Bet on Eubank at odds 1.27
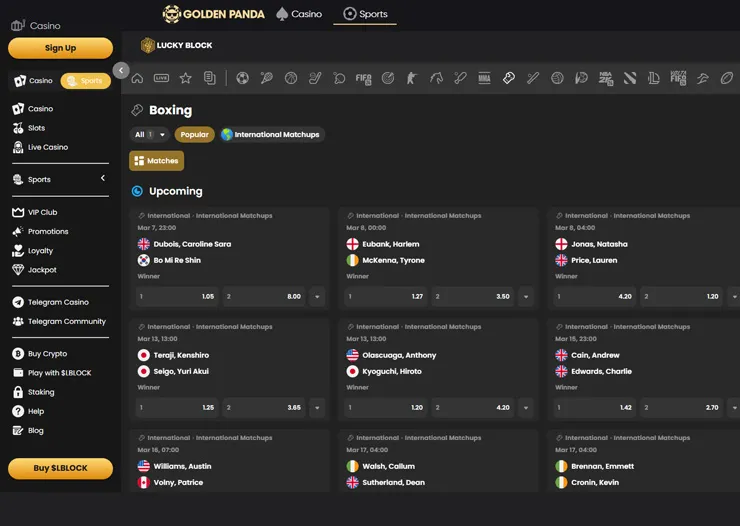This screenshot has height=526, width=740. tap(385, 297)
